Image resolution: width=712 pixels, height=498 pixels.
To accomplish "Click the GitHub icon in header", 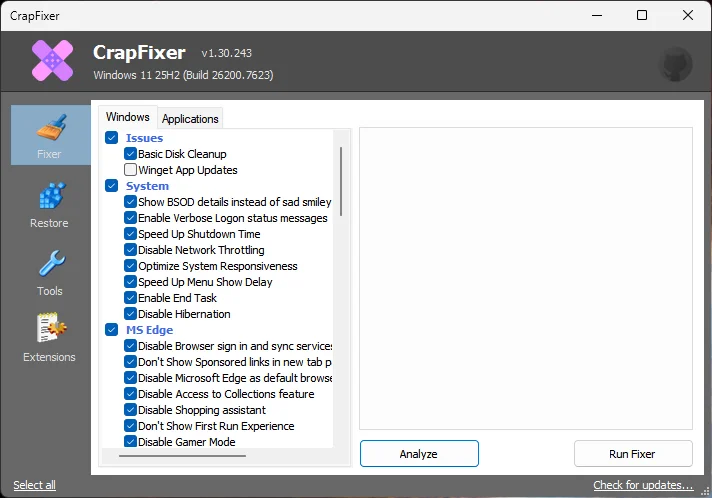I will tap(676, 64).
